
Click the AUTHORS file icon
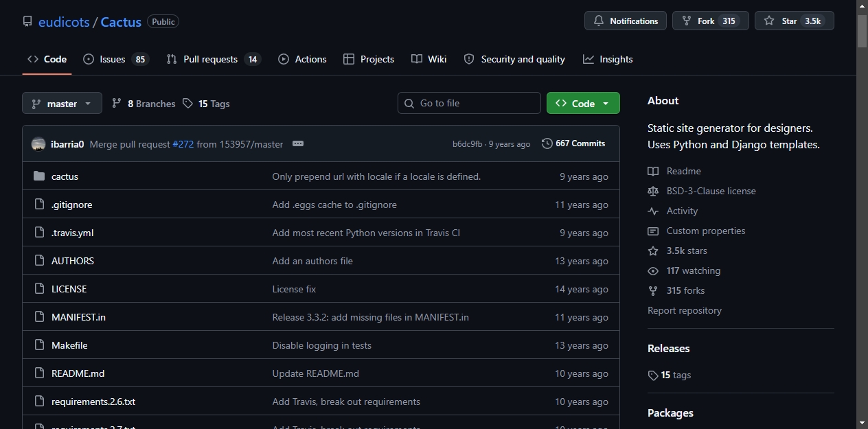pyautogui.click(x=39, y=261)
